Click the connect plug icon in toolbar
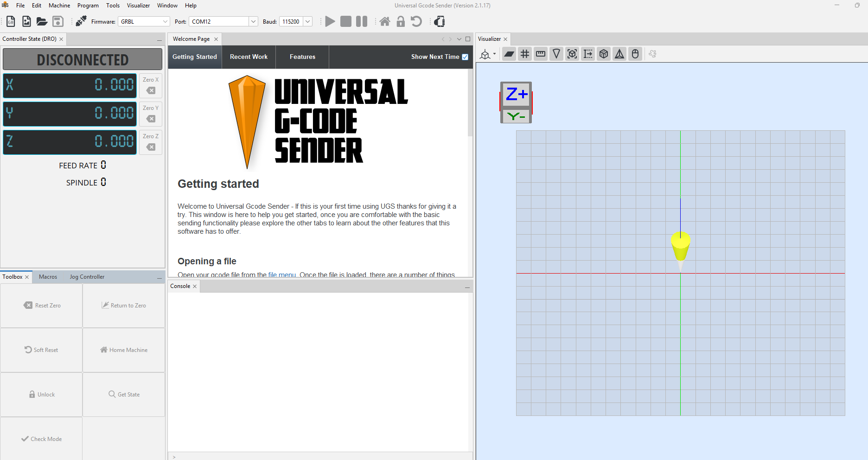Viewport: 868px width, 460px height. tap(81, 21)
